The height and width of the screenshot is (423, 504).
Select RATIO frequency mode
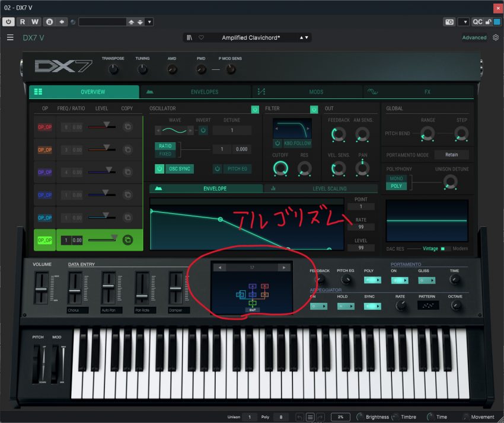coord(165,146)
